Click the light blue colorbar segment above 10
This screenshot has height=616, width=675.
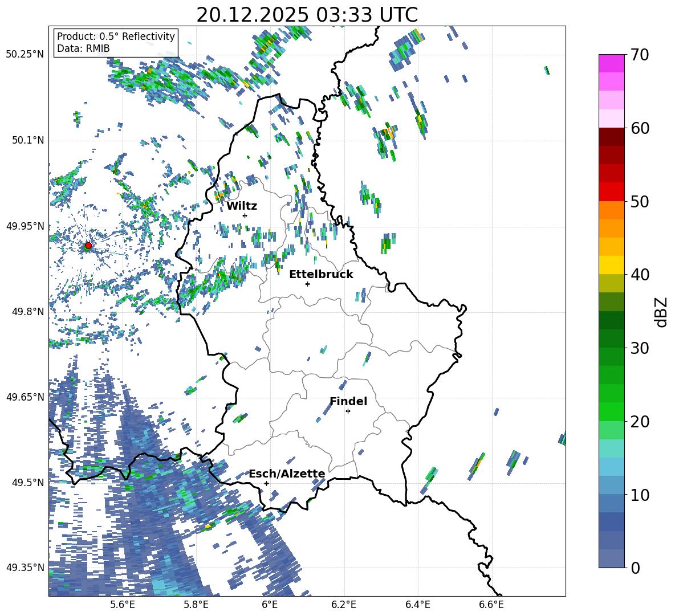tap(611, 466)
